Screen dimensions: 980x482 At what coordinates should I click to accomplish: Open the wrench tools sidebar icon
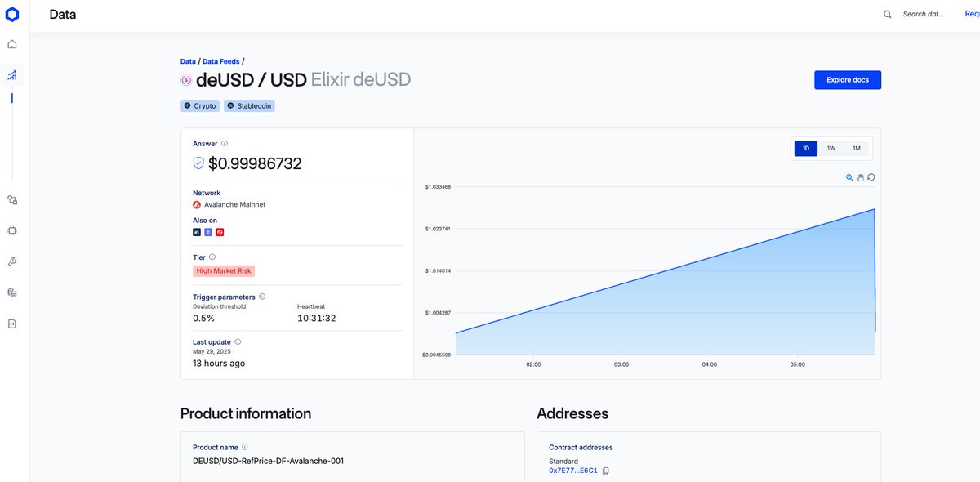click(12, 261)
